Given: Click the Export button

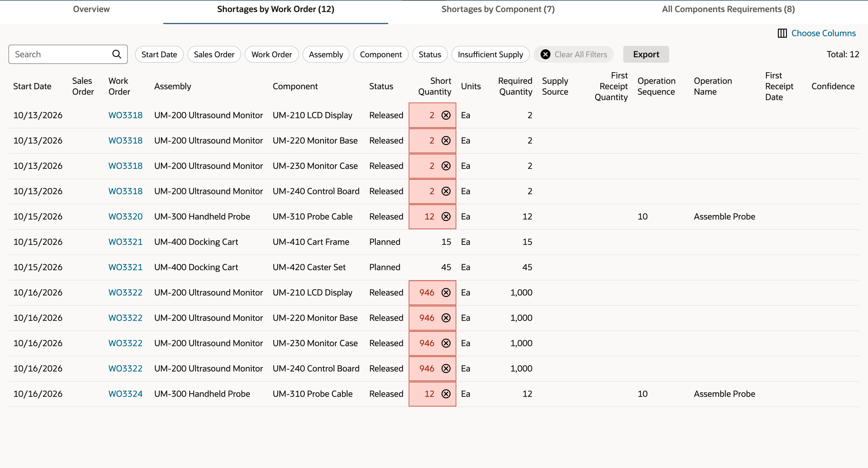Looking at the screenshot, I should tap(646, 54).
